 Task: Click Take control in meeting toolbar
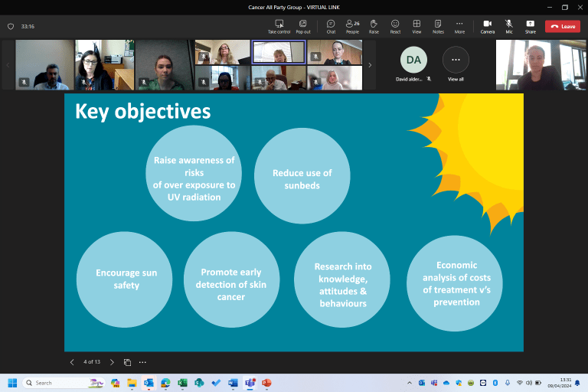(x=279, y=27)
